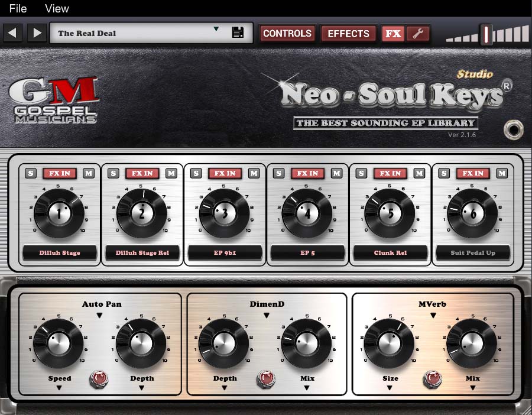Click the DimenD Mix knob
Screen dimensions: 532x415
(307, 343)
